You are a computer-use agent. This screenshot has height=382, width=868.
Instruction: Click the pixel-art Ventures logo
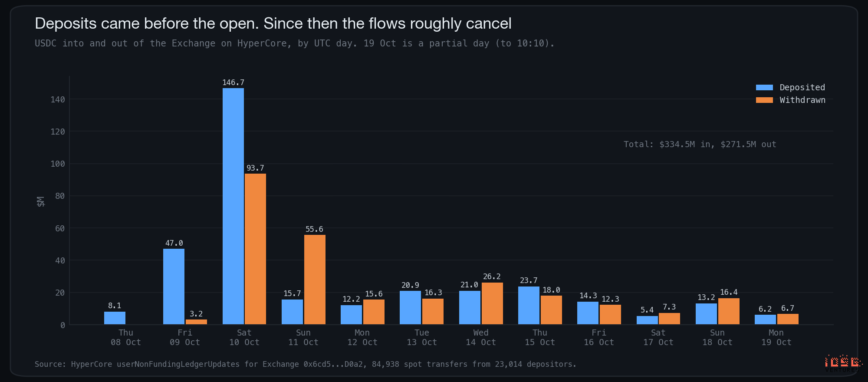click(843, 363)
